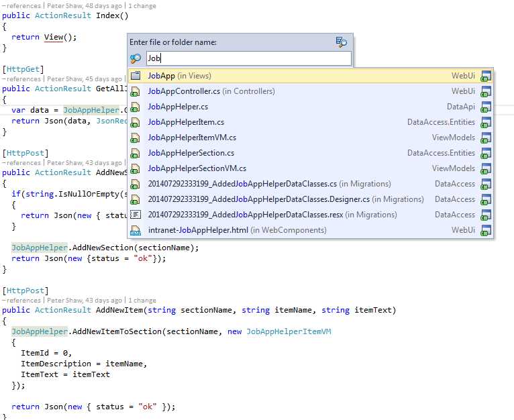The width and height of the screenshot is (514, 420).
Task: Click C# icon of AddedJobAppHelperDataClasses.cs row
Action: [135, 184]
